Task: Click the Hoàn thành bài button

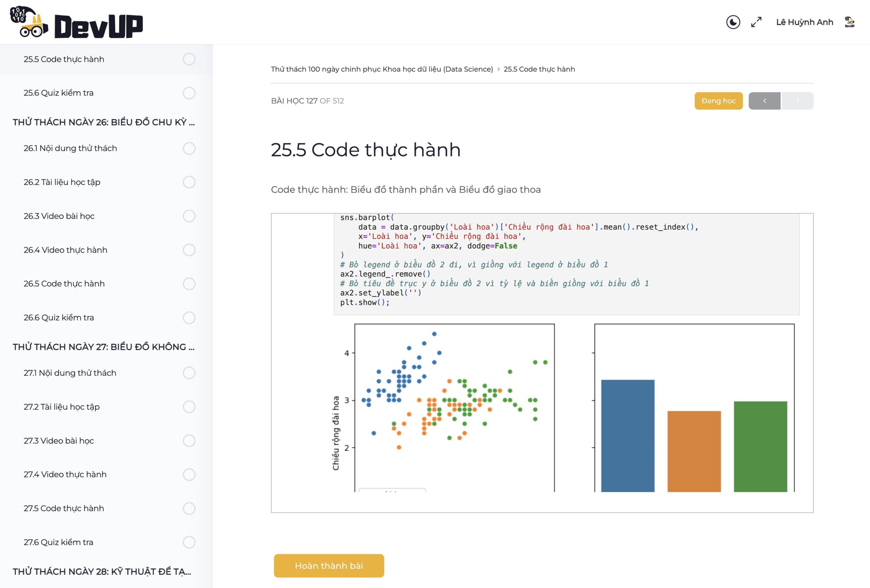Action: [x=329, y=566]
